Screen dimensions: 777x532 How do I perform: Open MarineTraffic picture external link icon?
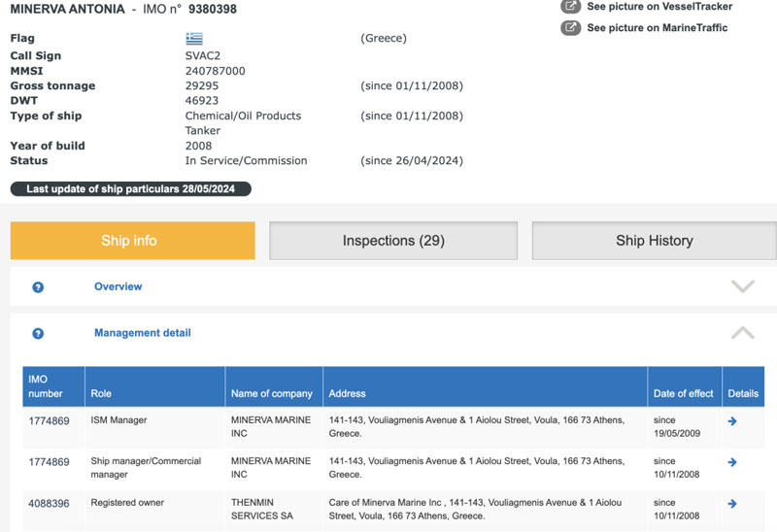[570, 28]
